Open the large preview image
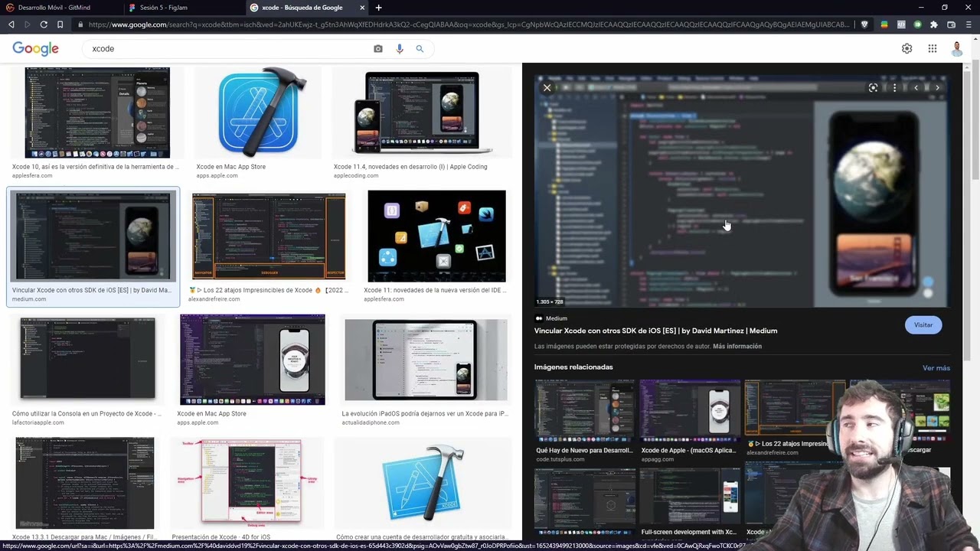The image size is (980, 551). [741, 191]
